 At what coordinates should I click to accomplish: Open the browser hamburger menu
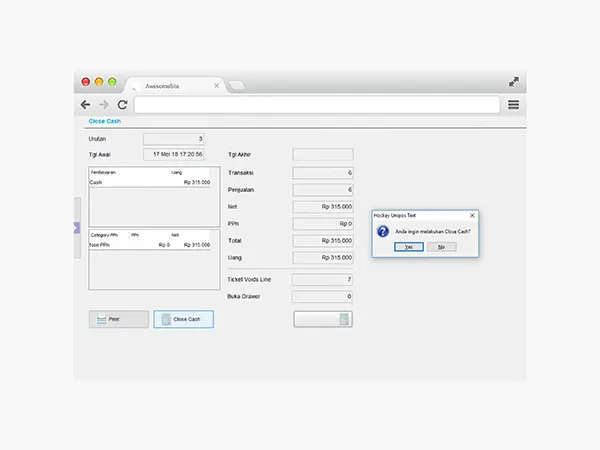coord(513,105)
